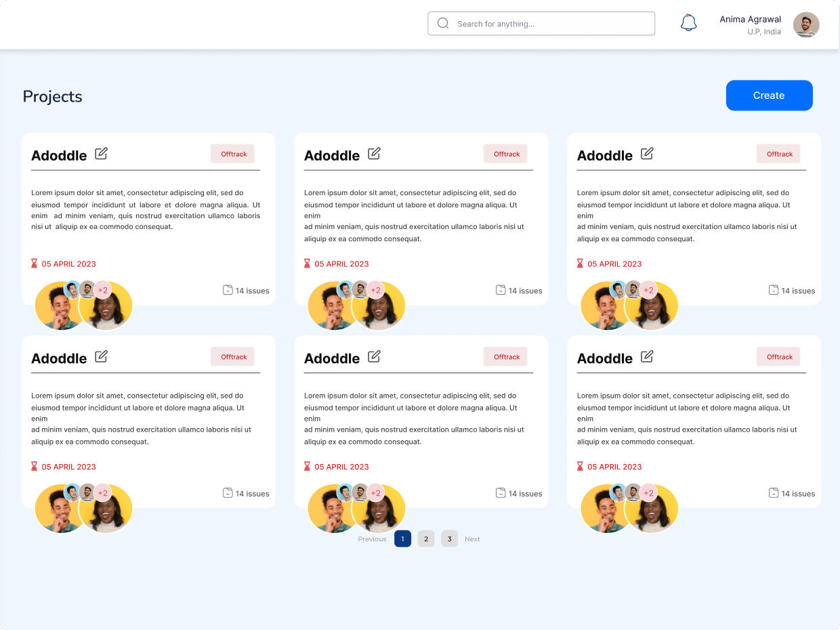Click the Next pagination link
Image resolution: width=840 pixels, height=630 pixels.
472,539
